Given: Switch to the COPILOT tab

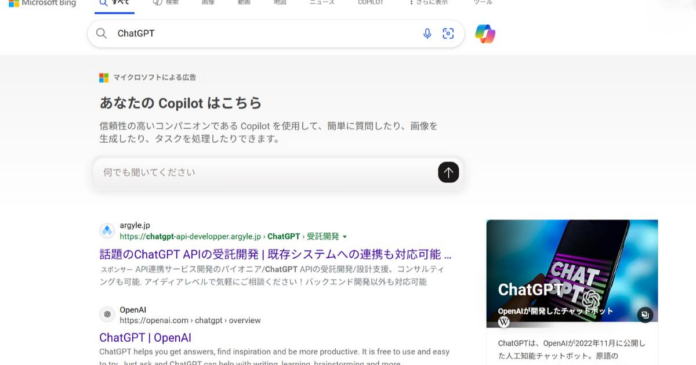Looking at the screenshot, I should pos(371,3).
